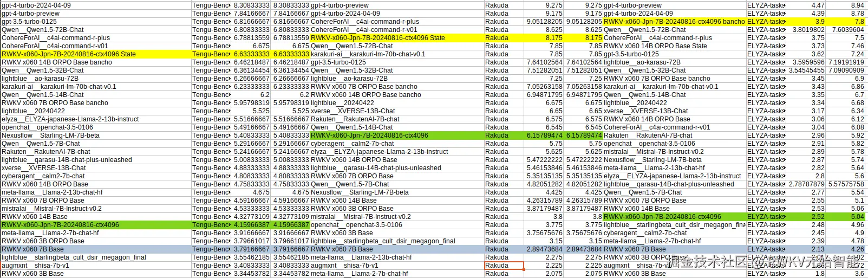Click the blue highlighted 2.13 cell
The image size is (868, 278).
coord(806,249)
